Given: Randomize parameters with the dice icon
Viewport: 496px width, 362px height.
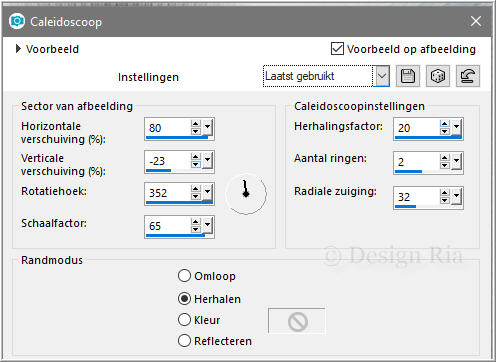Looking at the screenshot, I should pos(438,76).
